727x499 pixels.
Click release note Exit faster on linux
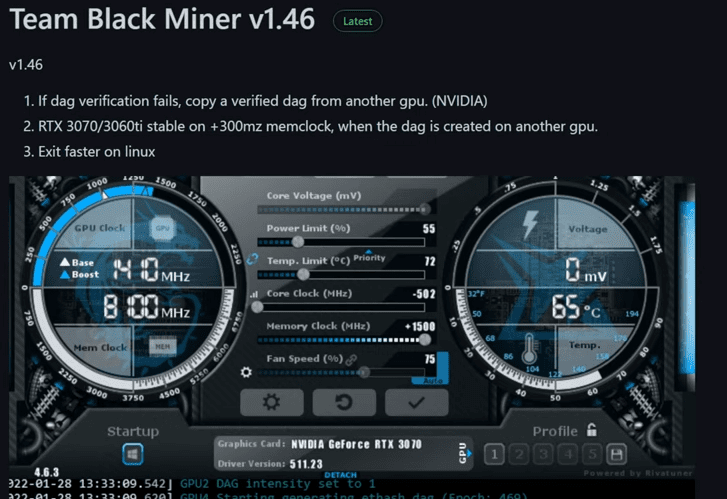point(96,152)
